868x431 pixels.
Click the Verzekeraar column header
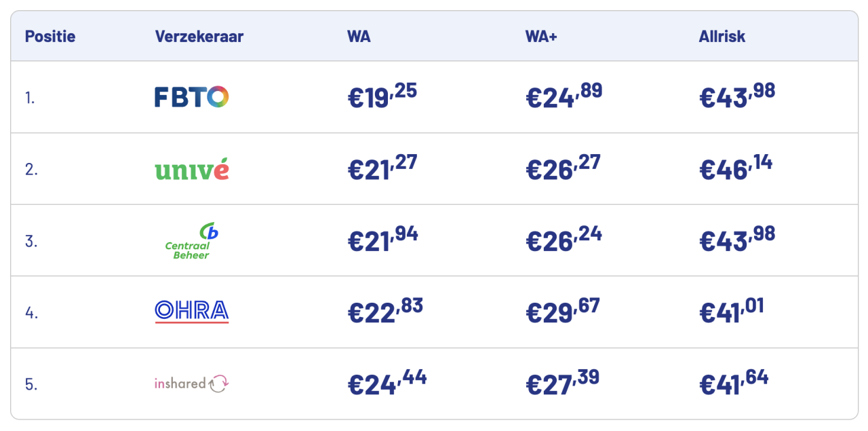click(199, 37)
